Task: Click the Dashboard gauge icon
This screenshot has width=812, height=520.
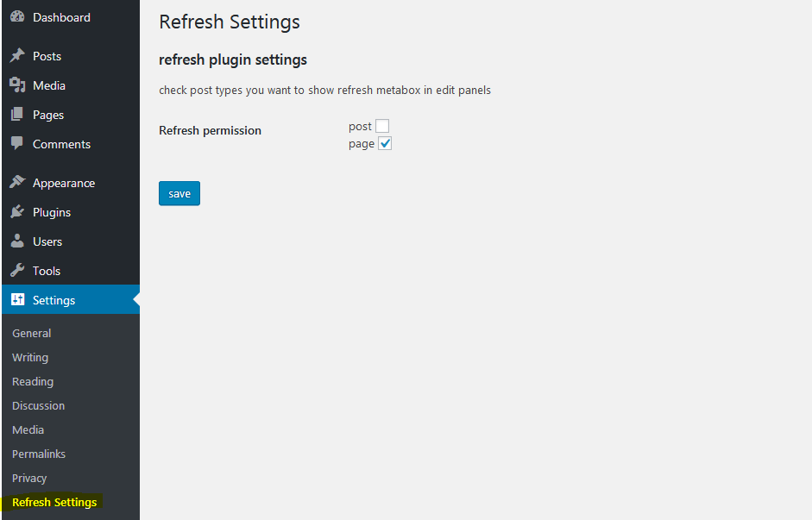Action: pyautogui.click(x=17, y=16)
